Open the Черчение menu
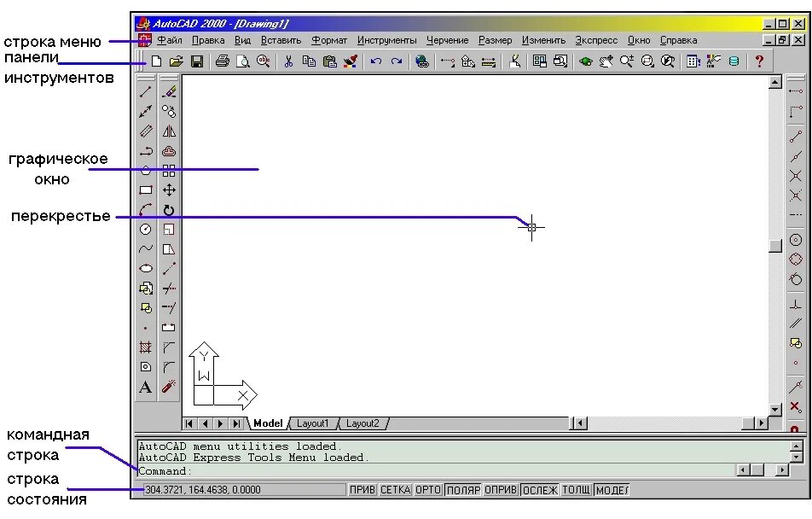Viewport: 812px width, 519px height. [x=448, y=40]
